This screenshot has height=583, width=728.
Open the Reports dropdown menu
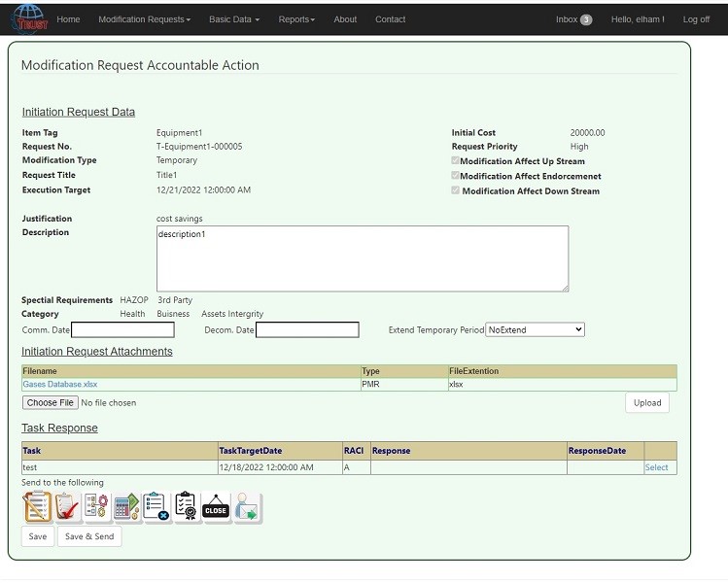click(x=296, y=19)
